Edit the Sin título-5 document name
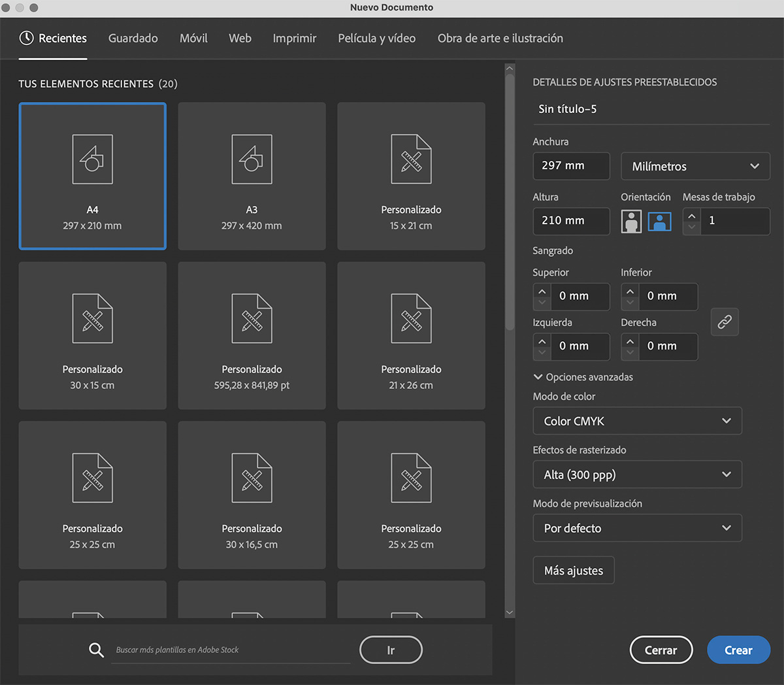 651,109
